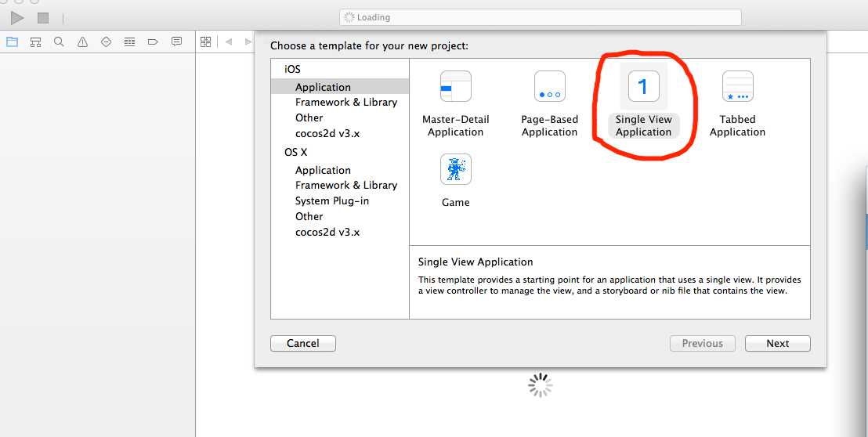Select cocos2d v3.x under iOS

coord(327,133)
